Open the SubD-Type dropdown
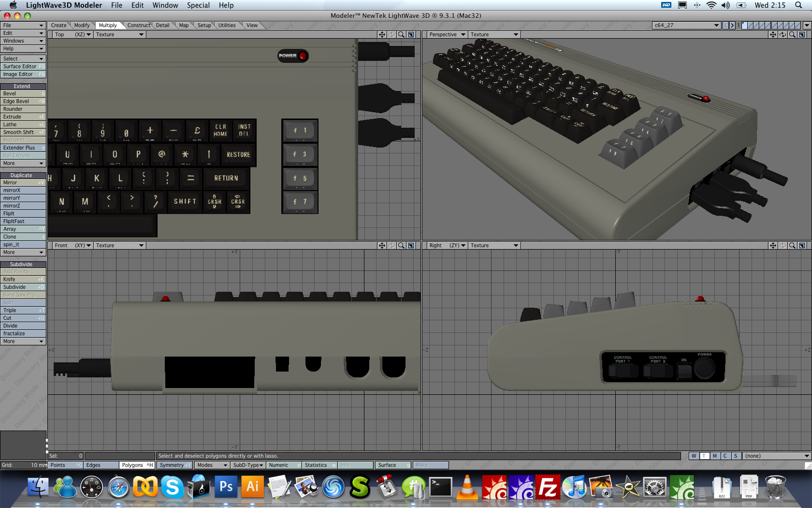 [x=248, y=465]
